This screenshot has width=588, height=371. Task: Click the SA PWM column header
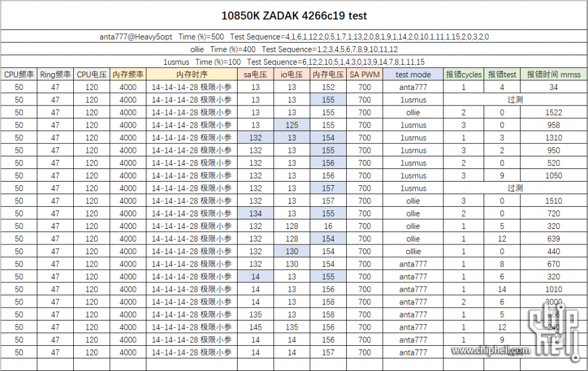click(365, 74)
